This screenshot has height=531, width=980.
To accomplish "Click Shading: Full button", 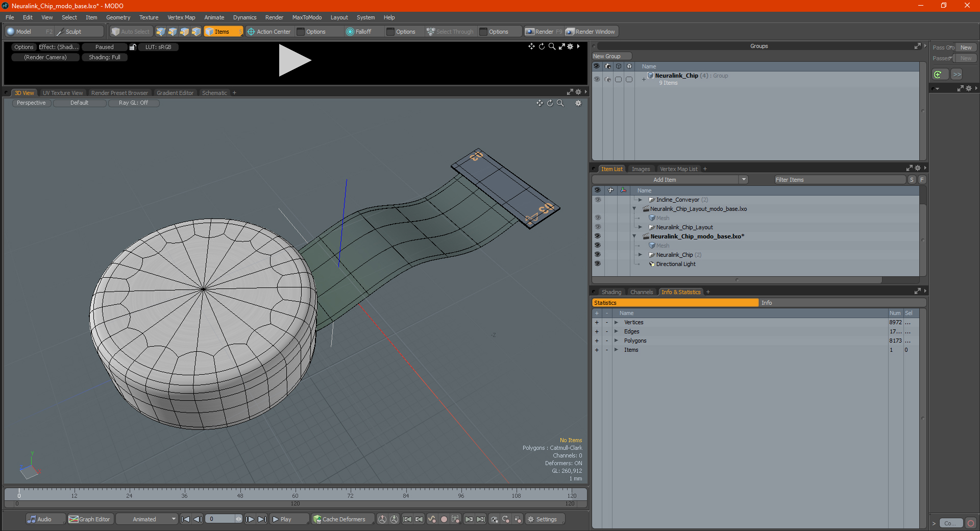I will (x=105, y=57).
